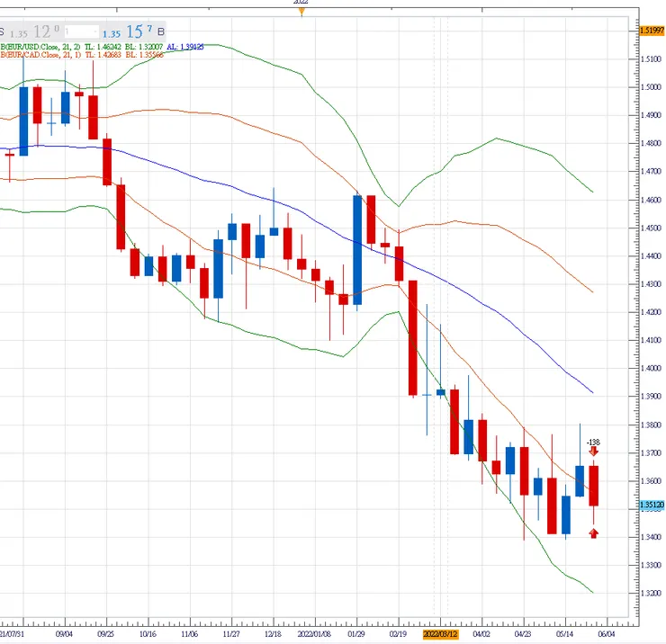Click the 09/04 date axis label
Image resolution: width=666 pixels, height=644 pixels.
[64, 634]
